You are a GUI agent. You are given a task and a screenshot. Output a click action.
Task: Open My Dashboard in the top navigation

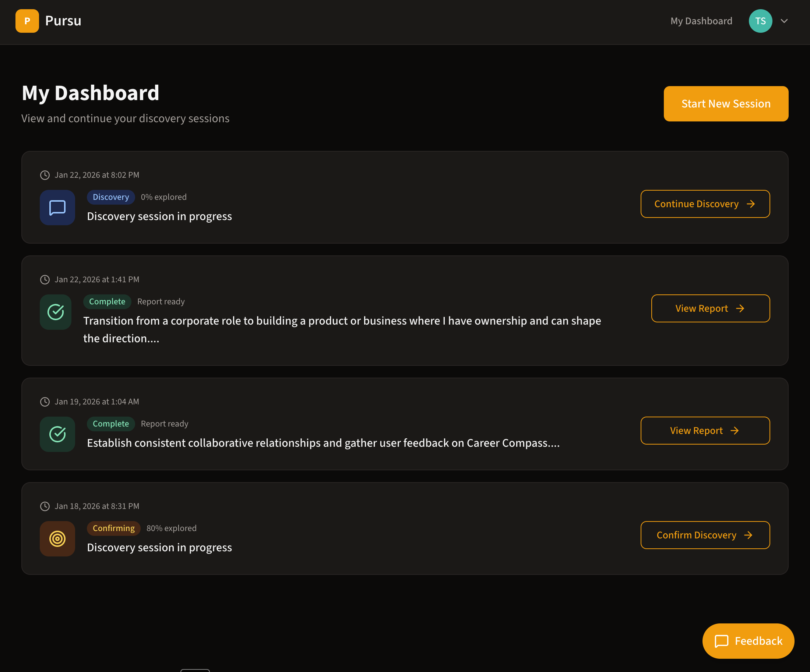click(x=701, y=21)
